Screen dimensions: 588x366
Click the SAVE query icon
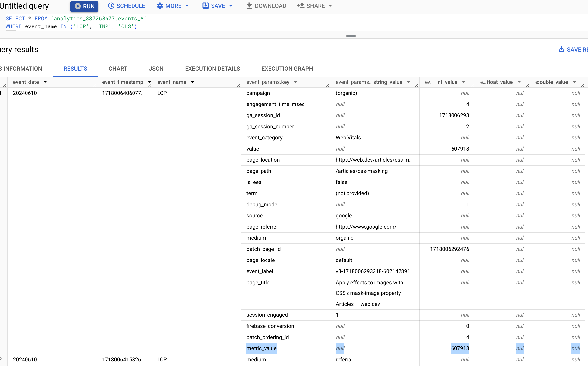pos(207,6)
